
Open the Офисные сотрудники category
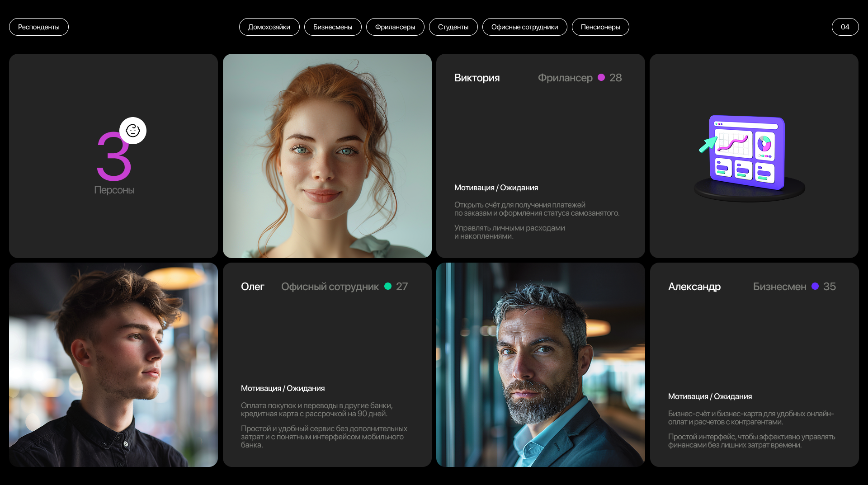pos(524,27)
